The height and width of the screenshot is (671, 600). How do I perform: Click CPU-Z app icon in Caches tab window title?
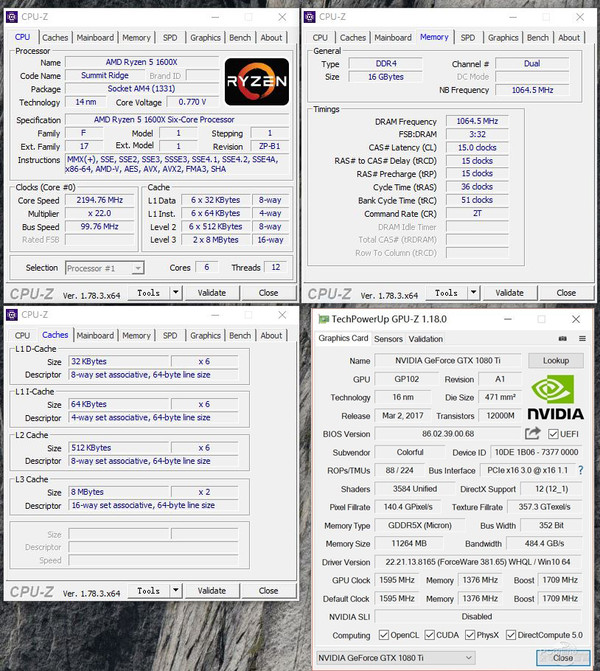[12, 315]
